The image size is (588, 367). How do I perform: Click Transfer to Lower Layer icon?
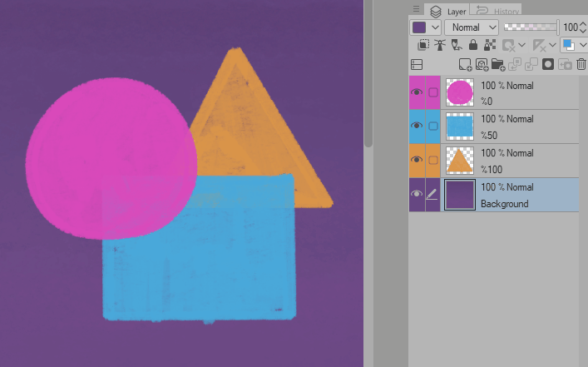click(x=515, y=65)
